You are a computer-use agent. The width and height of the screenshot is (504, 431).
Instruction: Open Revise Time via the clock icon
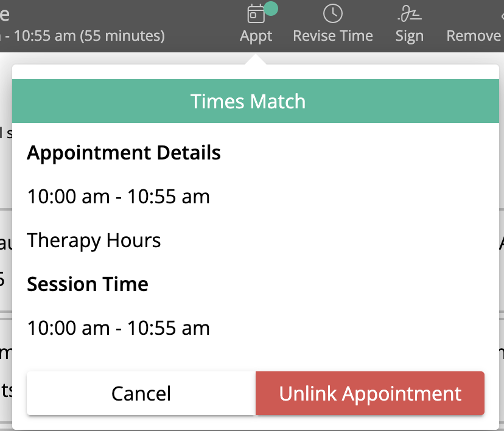(x=333, y=13)
